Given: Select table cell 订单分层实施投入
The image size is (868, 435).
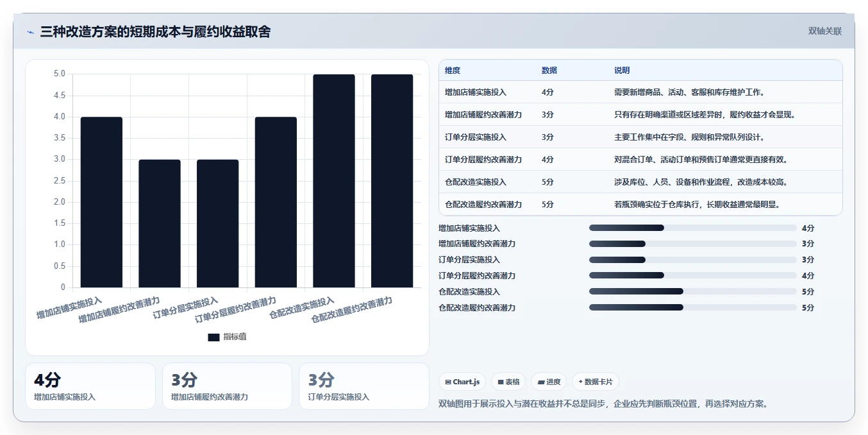Looking at the screenshot, I should [476, 137].
